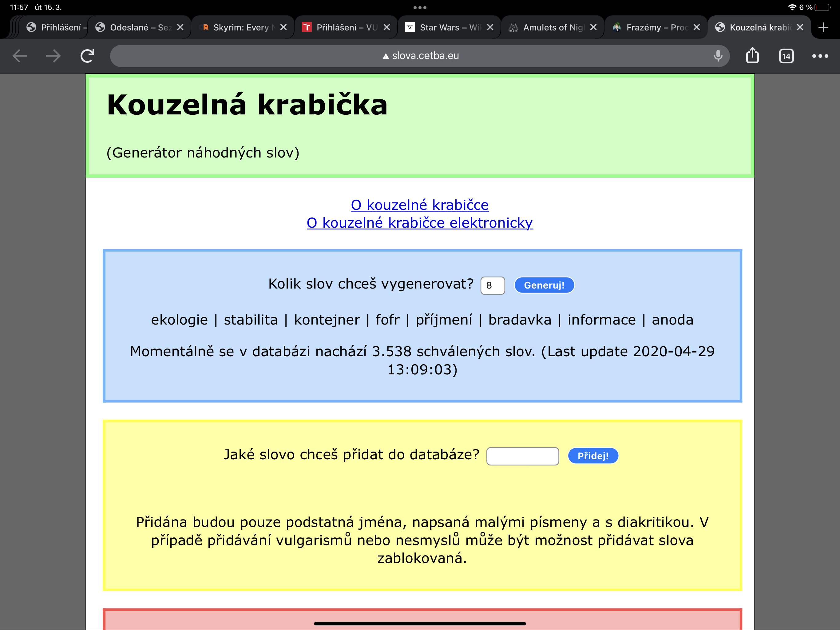The image size is (840, 630).
Task: Tap the not-secure warning triangle in address bar
Action: [386, 56]
